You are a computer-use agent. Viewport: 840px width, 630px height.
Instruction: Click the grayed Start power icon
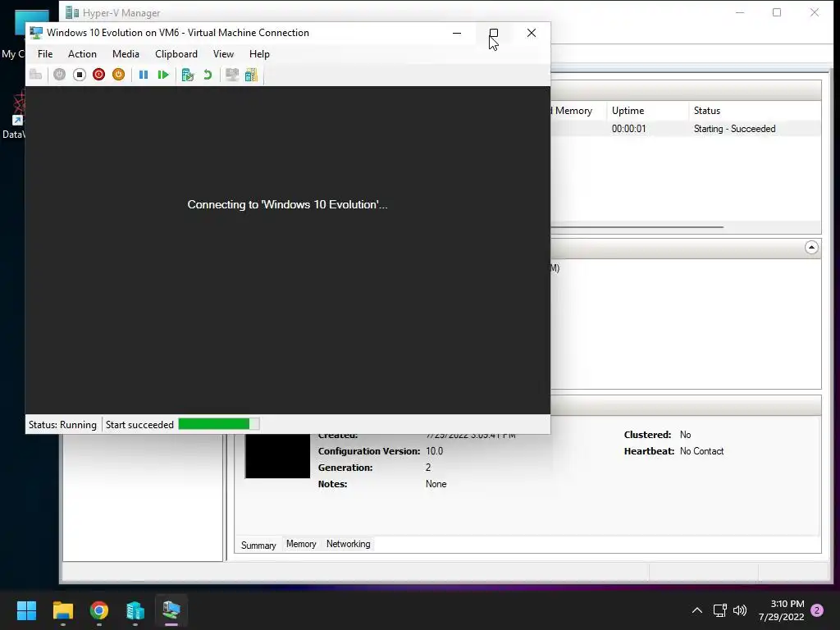click(x=59, y=75)
